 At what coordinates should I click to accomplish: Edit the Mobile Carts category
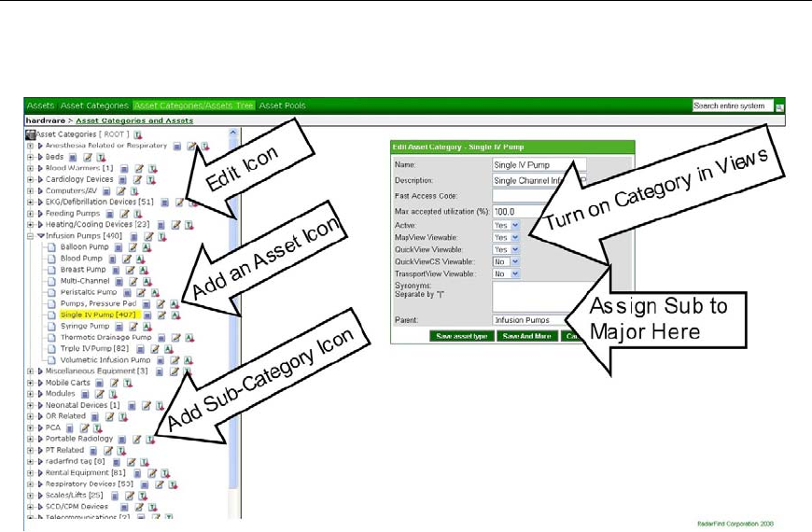[114, 383]
